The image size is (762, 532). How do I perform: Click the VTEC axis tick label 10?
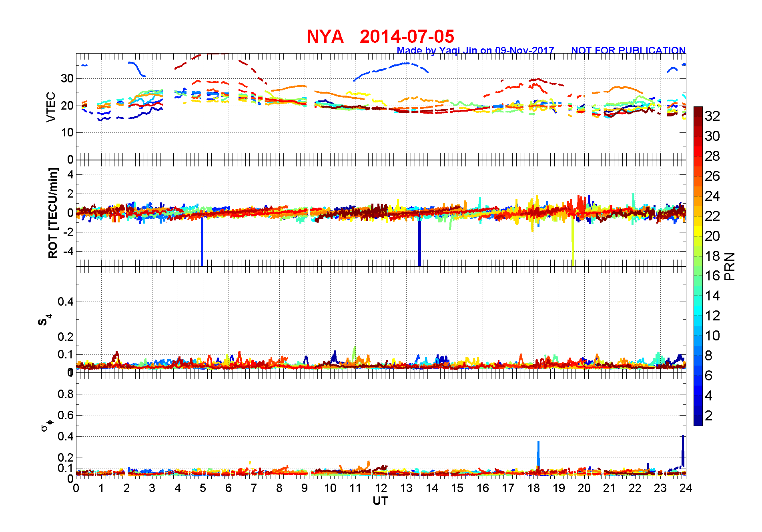tap(67, 132)
